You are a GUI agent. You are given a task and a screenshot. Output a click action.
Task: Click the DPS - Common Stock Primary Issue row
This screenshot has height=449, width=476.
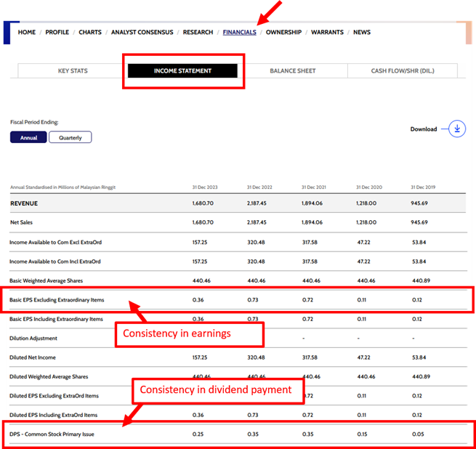click(52, 434)
